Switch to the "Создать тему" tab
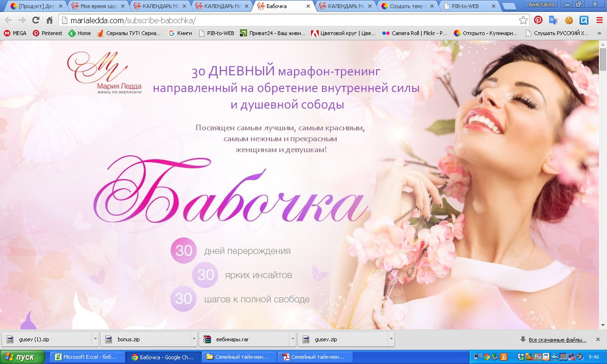 [x=407, y=7]
